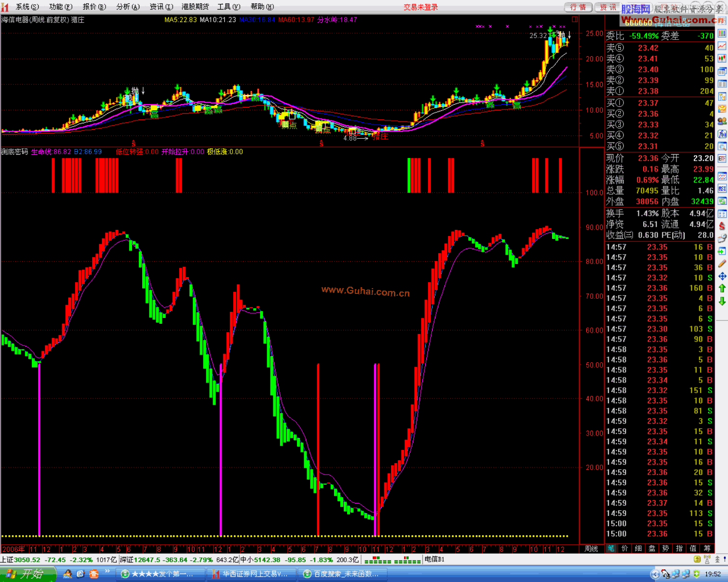728x582 pixels.
Task: Click the 开始 Start button
Action: pyautogui.click(x=28, y=574)
